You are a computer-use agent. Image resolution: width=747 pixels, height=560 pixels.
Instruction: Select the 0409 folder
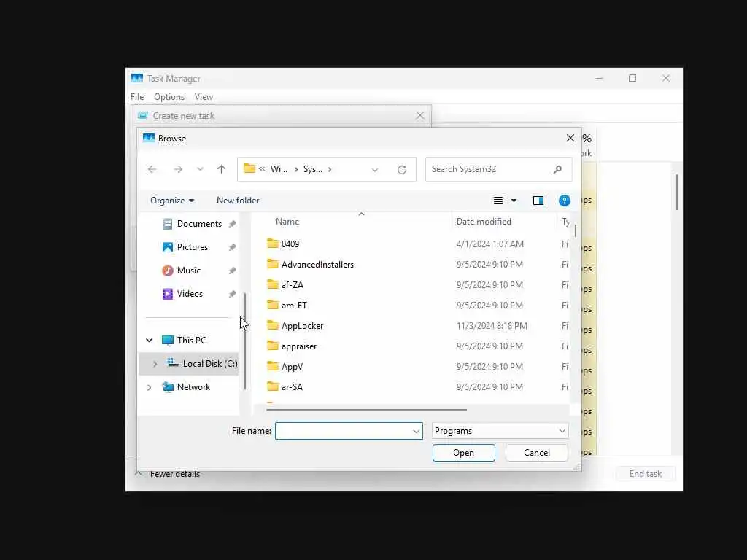point(290,244)
